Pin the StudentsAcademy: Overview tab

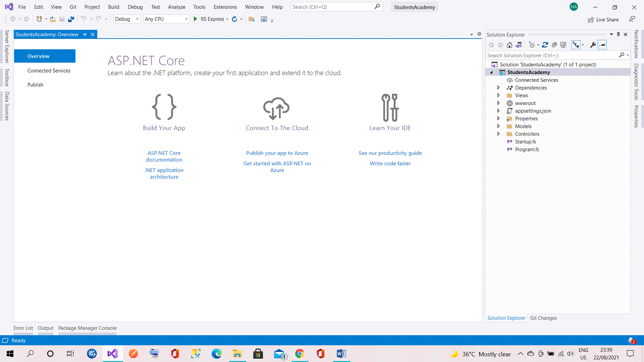pos(85,35)
